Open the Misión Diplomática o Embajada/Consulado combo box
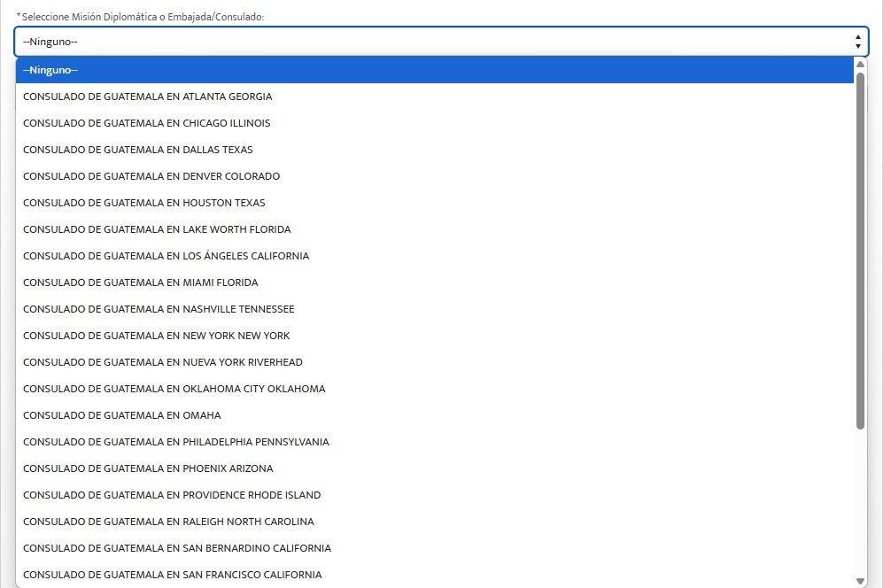Image resolution: width=883 pixels, height=588 pixels. [x=441, y=42]
